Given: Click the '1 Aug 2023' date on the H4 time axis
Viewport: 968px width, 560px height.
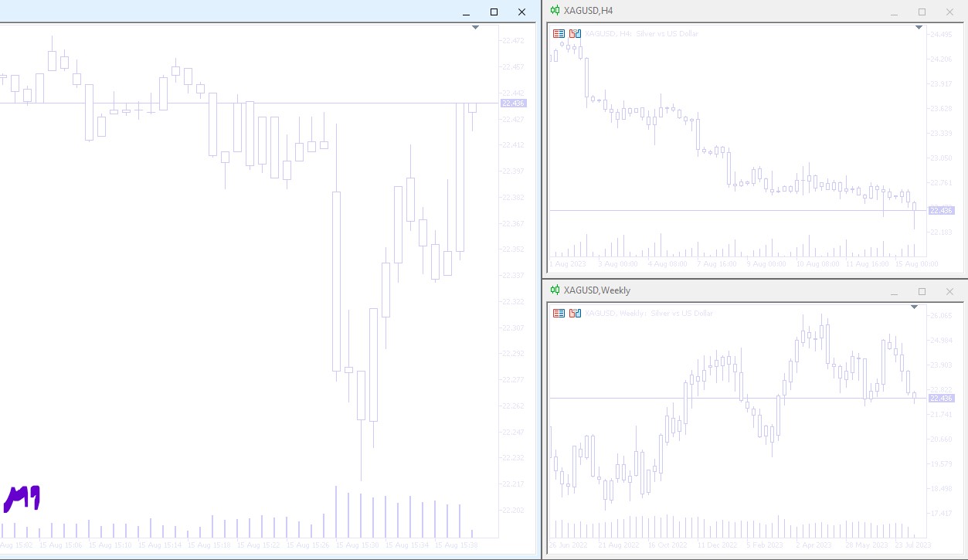Looking at the screenshot, I should click(x=568, y=263).
